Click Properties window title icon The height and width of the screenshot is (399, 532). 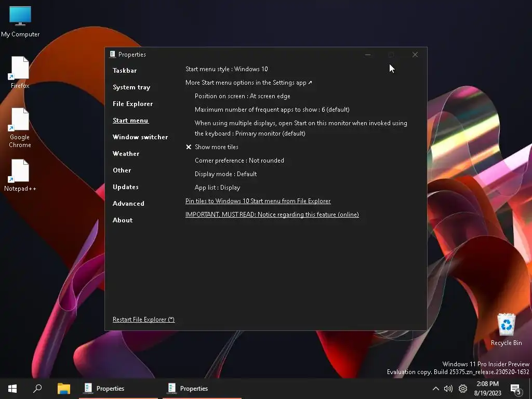pyautogui.click(x=113, y=54)
